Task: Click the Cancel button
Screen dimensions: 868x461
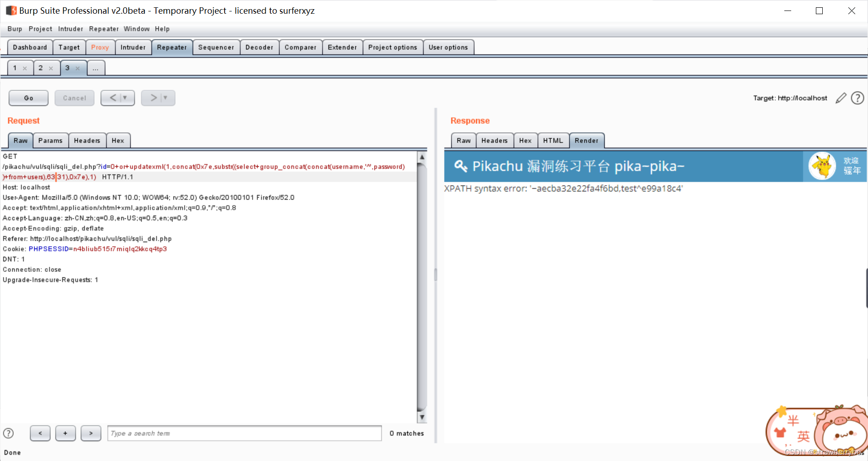Action: [x=74, y=97]
